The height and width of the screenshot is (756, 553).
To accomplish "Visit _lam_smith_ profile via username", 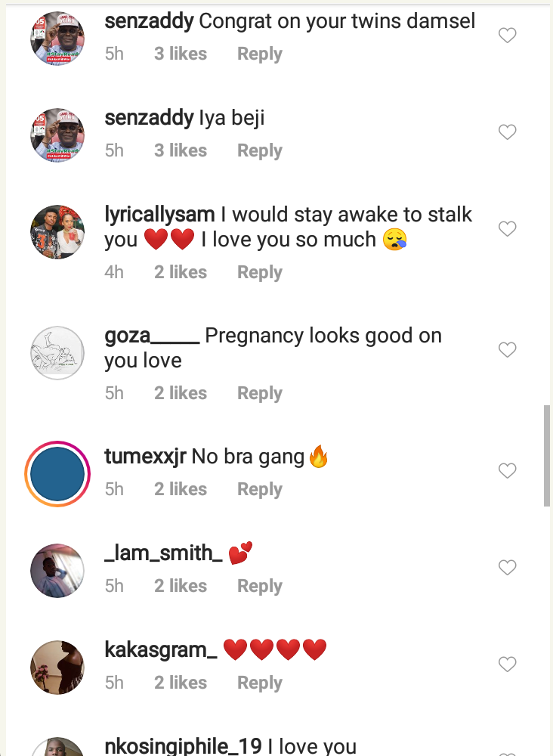I will coord(163,553).
